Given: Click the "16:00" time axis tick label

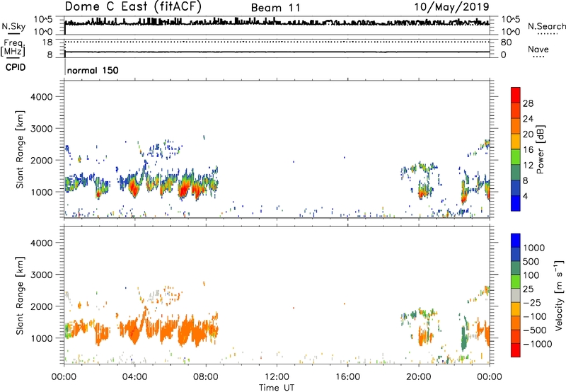Looking at the screenshot, I should coord(347,377).
